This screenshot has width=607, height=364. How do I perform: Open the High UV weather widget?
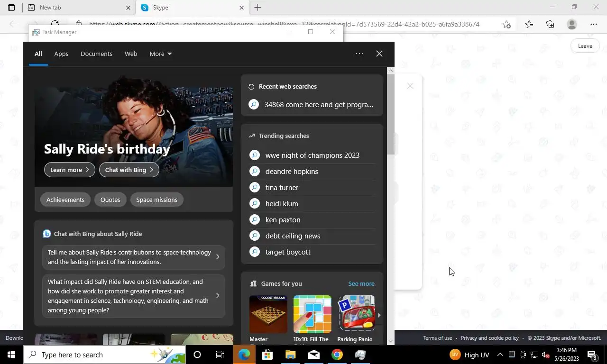click(469, 355)
